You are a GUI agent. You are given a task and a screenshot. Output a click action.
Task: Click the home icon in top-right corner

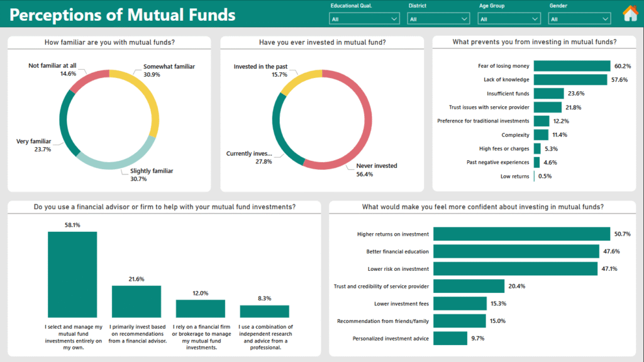pyautogui.click(x=631, y=13)
